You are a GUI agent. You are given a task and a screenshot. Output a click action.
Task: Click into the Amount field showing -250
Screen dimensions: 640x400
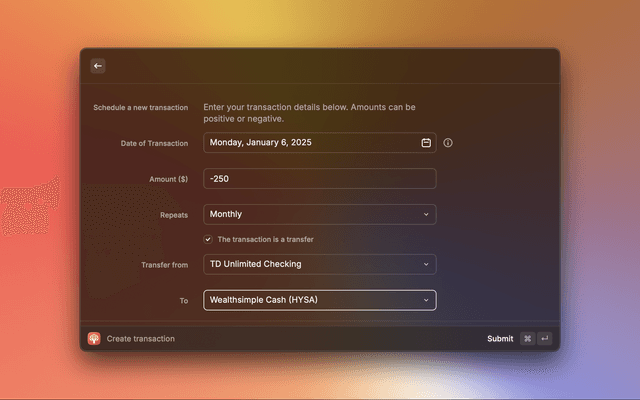point(319,179)
